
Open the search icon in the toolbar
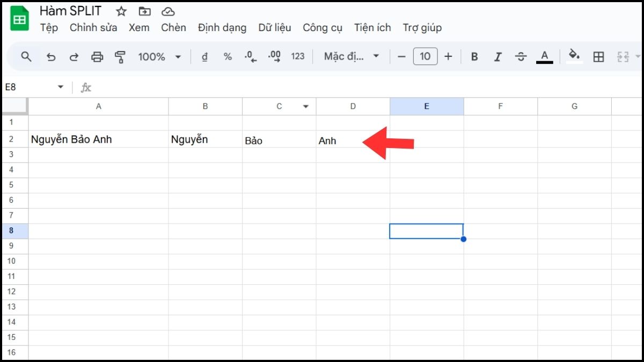point(26,56)
